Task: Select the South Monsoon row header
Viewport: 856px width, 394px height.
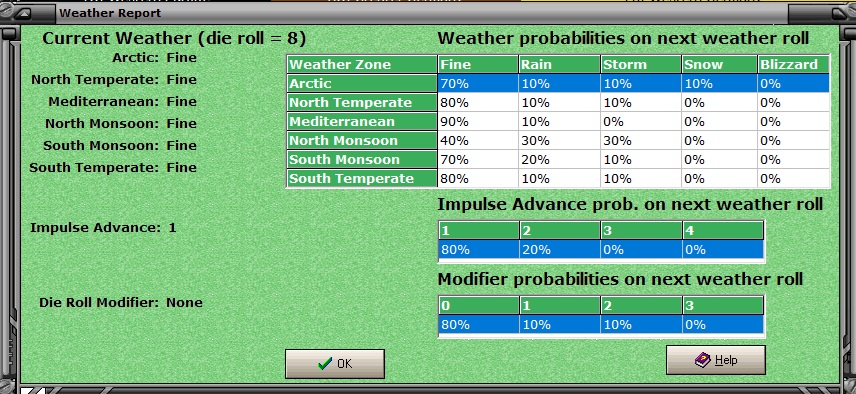Action: pos(362,160)
